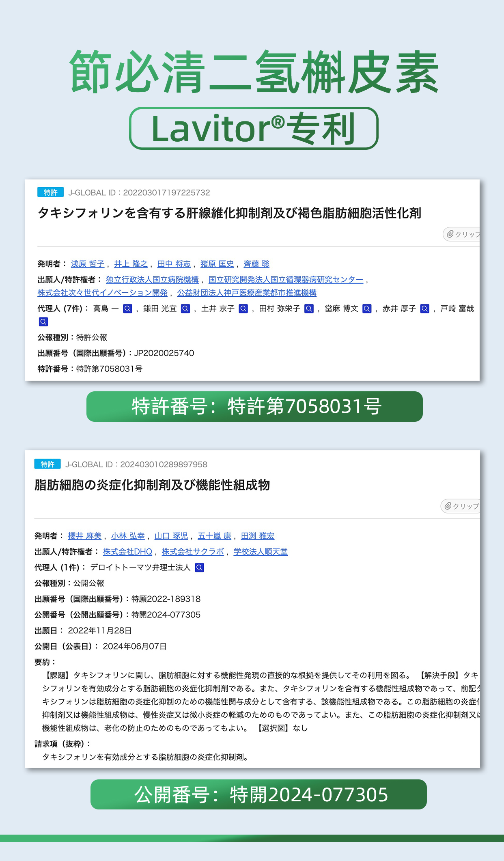Click filing date 2022年11月28日

100,631
